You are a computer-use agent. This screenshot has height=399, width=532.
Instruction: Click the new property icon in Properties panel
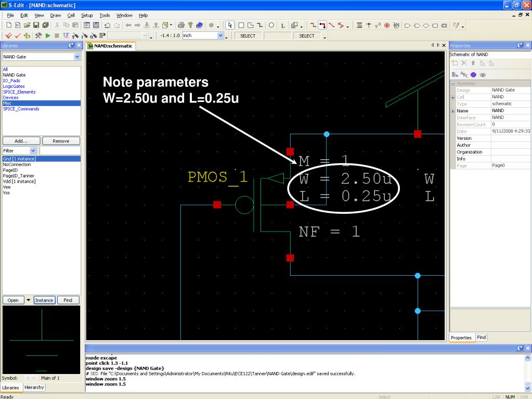(455, 63)
